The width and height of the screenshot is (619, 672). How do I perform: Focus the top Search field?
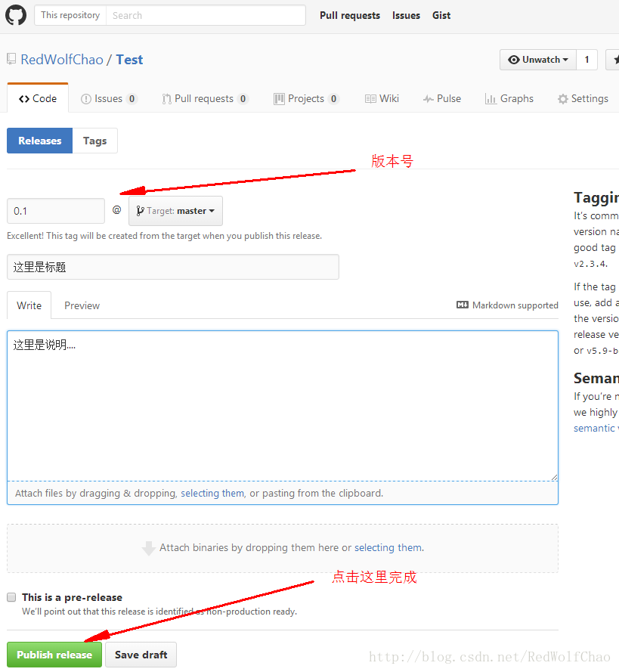[x=206, y=15]
